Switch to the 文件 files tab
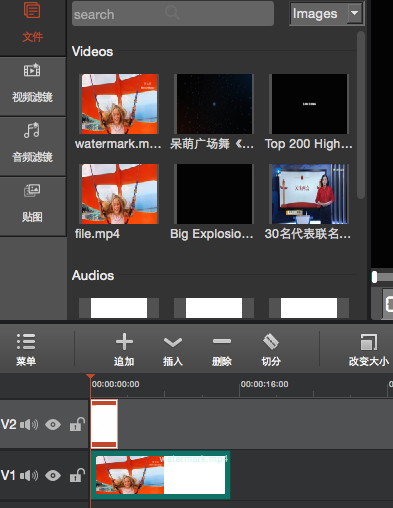The image size is (393, 508). point(32,23)
